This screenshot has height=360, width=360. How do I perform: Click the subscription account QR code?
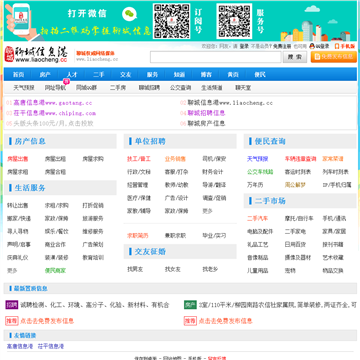tap(171, 21)
